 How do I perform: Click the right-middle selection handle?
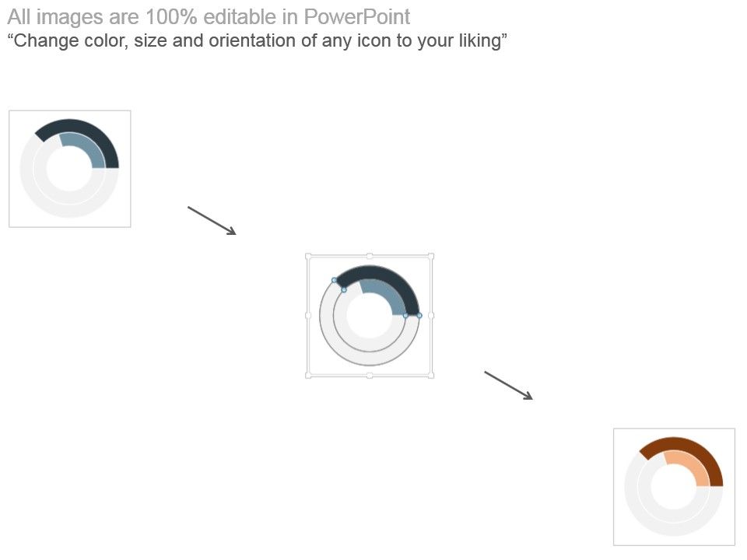point(431,315)
